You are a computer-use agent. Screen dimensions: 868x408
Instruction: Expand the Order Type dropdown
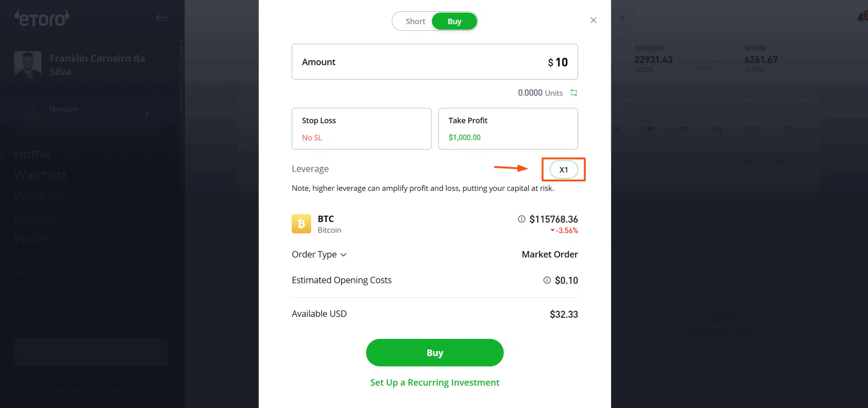pyautogui.click(x=319, y=254)
